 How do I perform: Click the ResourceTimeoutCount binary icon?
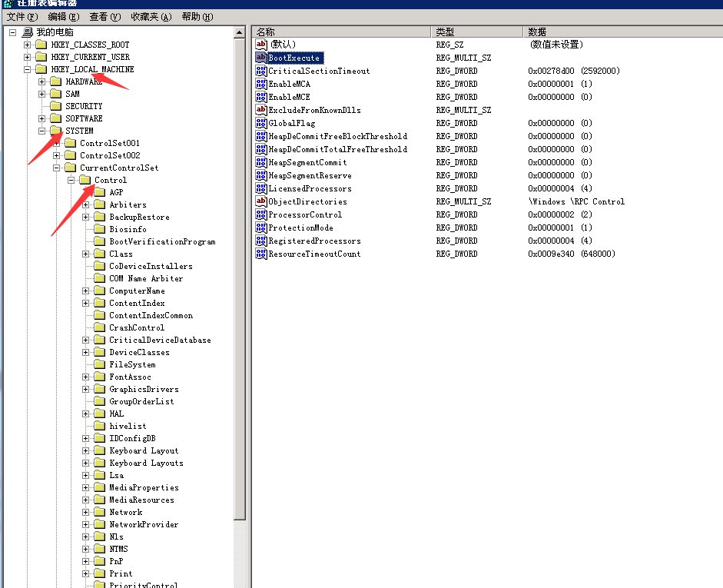point(261,254)
